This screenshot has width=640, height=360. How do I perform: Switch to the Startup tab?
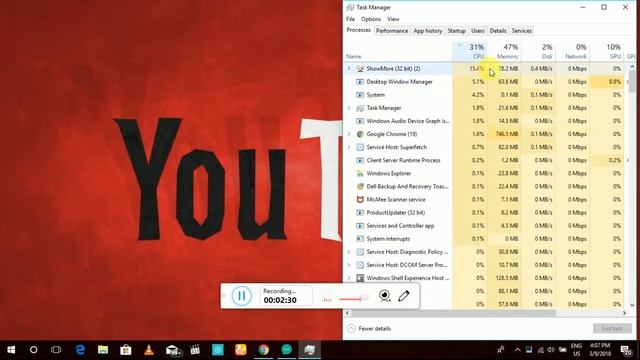coord(456,31)
